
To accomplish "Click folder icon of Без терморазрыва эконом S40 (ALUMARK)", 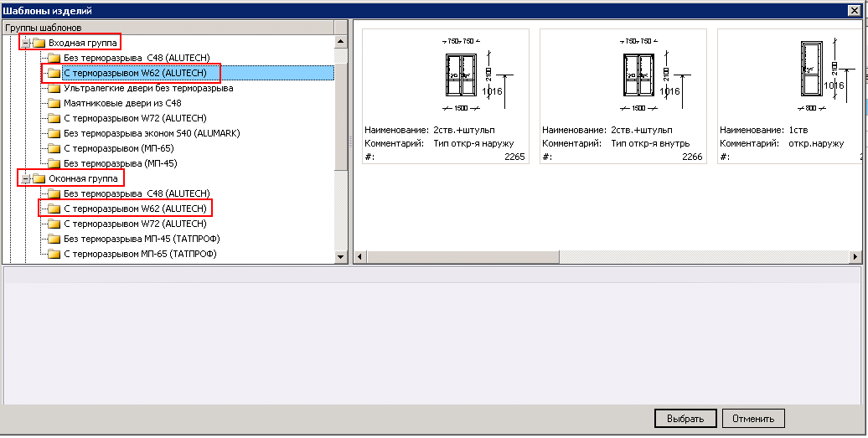I will pyautogui.click(x=54, y=133).
